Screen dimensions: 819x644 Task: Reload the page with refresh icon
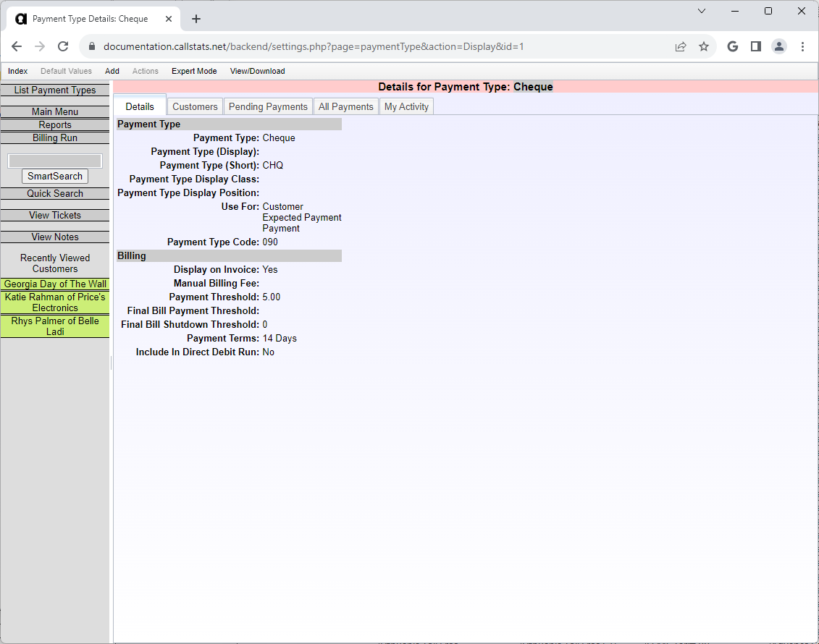pyautogui.click(x=63, y=46)
